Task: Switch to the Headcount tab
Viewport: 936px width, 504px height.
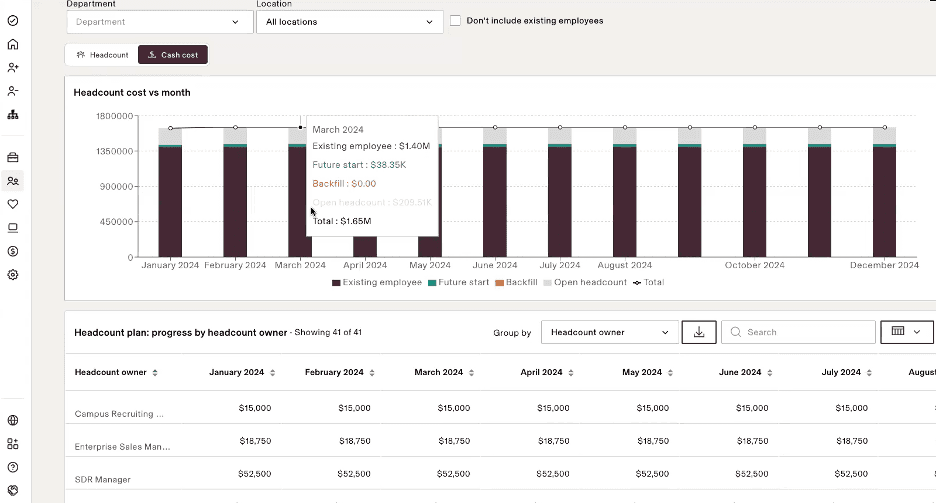Action: pos(102,55)
